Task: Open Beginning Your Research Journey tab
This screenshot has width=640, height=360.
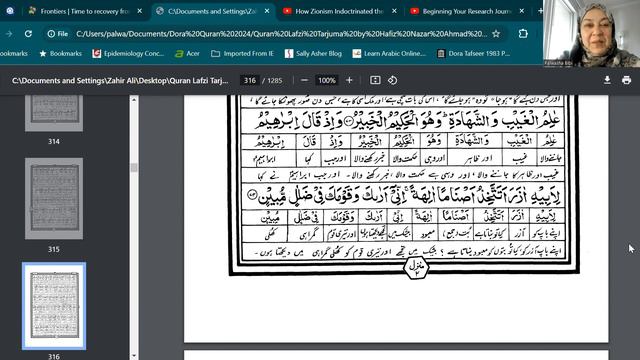Action: click(466, 11)
